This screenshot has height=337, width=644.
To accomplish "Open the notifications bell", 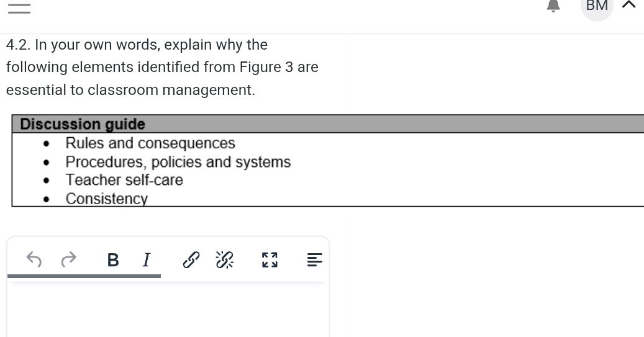I will tap(553, 6).
